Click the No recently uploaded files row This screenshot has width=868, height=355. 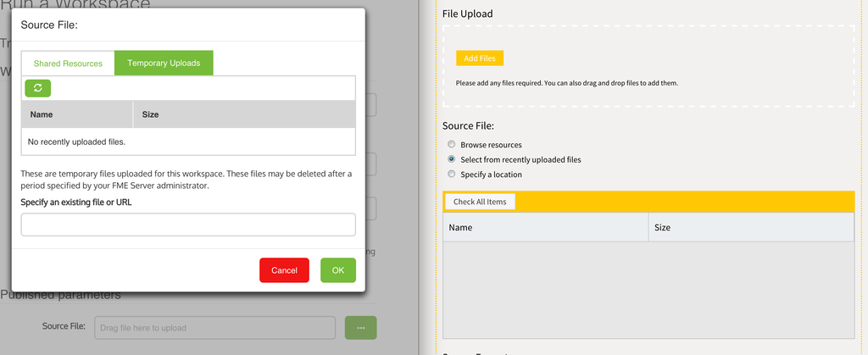187,141
